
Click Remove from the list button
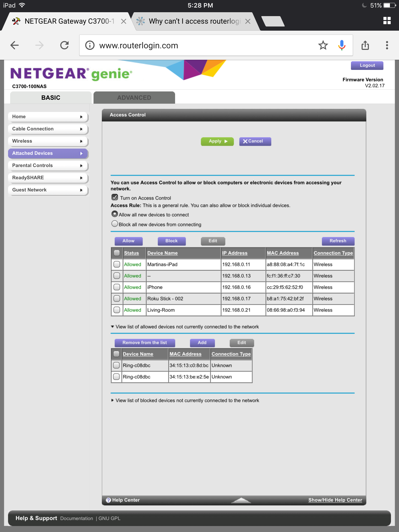tap(145, 343)
